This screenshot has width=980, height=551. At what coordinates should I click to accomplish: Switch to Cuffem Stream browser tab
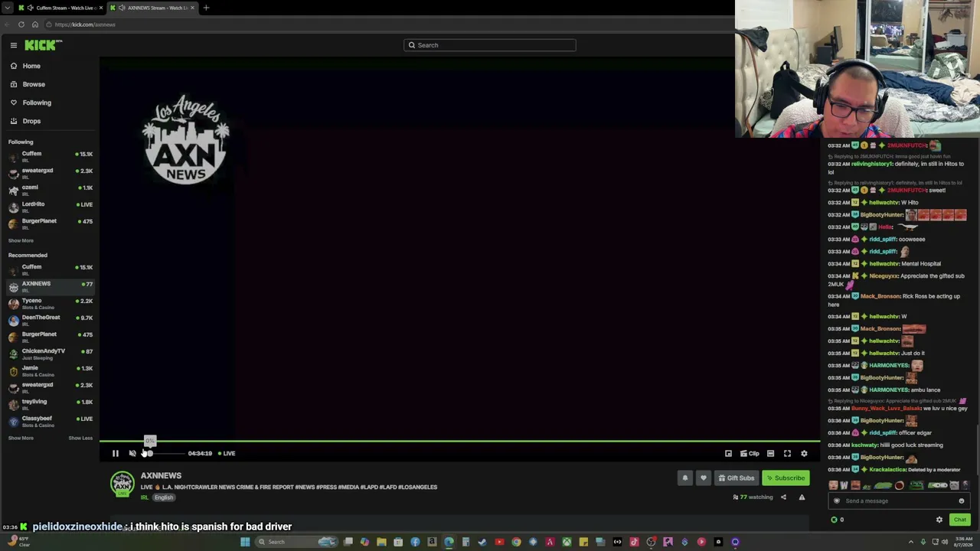click(x=60, y=8)
